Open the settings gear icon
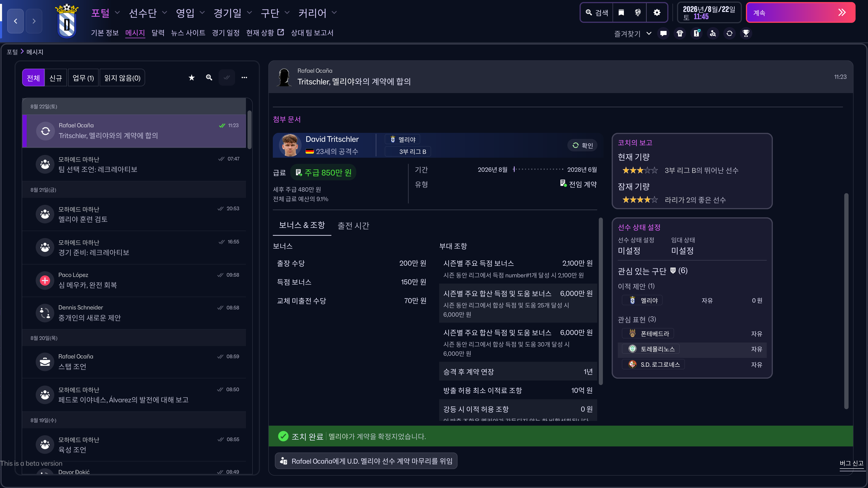Viewport: 868px width, 488px height. tap(657, 12)
